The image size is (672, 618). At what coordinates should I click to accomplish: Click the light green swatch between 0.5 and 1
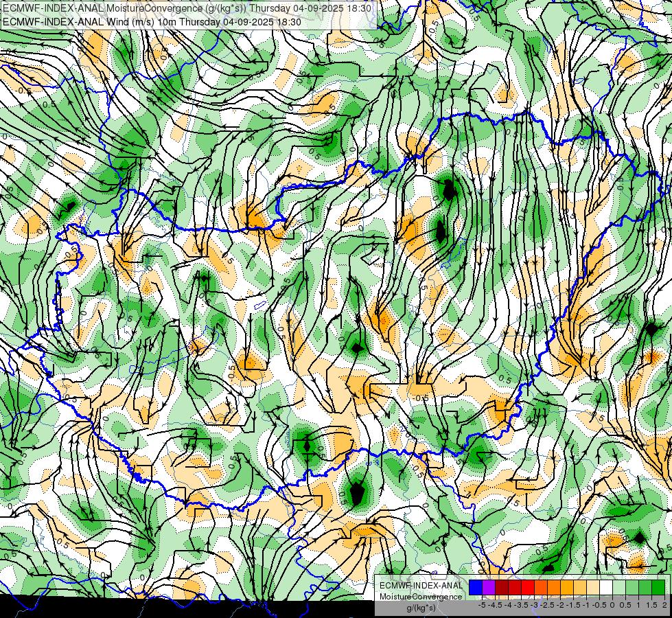tap(632, 588)
